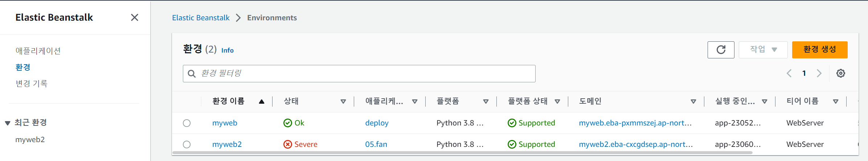Image resolution: width=868 pixels, height=161 pixels.
Task: Click the Severe status text
Action: [306, 144]
